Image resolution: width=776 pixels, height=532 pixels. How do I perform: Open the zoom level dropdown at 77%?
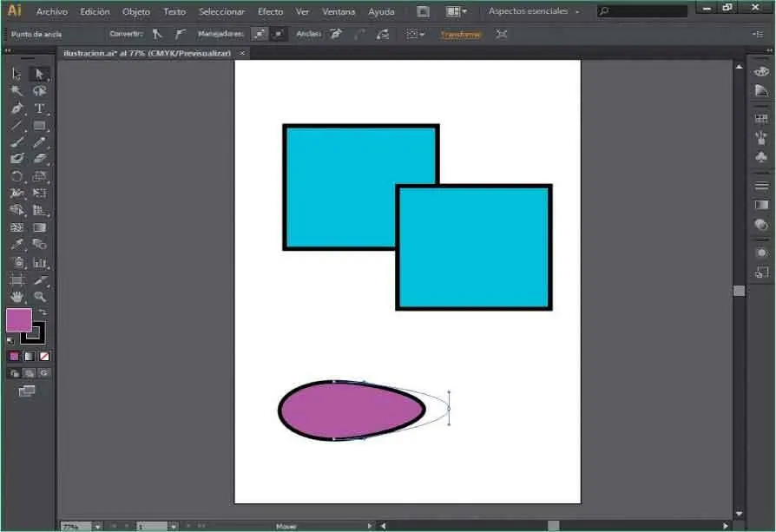click(97, 527)
